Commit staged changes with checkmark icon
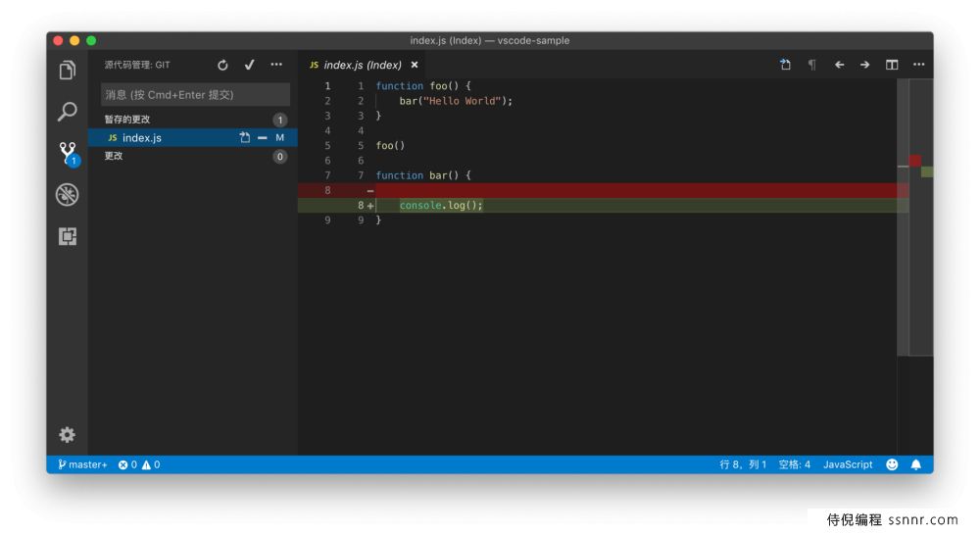The width and height of the screenshot is (980, 535). click(249, 65)
